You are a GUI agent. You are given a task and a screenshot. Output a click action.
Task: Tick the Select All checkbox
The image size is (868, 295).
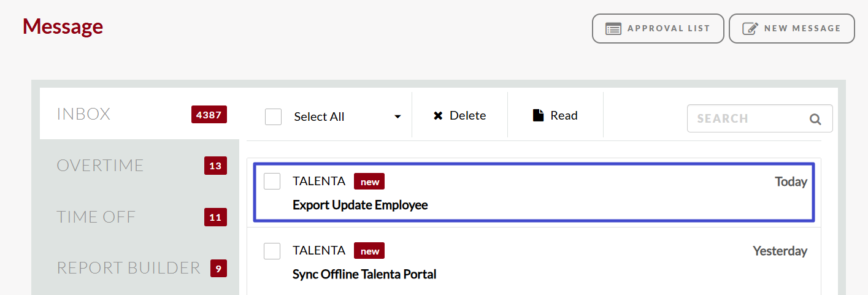[273, 117]
